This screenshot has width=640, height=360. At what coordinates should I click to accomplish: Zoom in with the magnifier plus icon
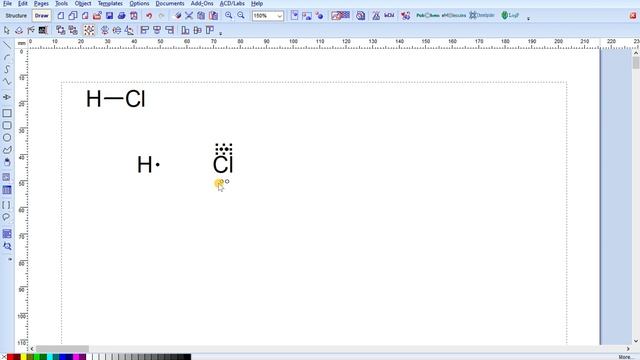pyautogui.click(x=229, y=16)
